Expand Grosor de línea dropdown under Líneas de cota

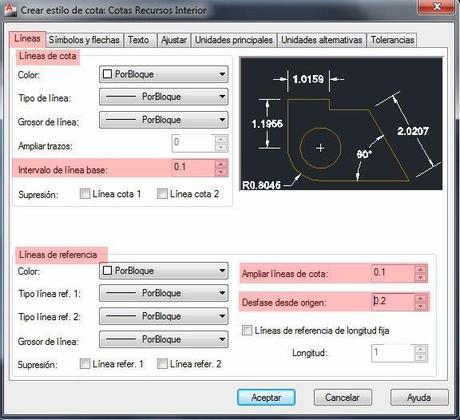coord(164,120)
